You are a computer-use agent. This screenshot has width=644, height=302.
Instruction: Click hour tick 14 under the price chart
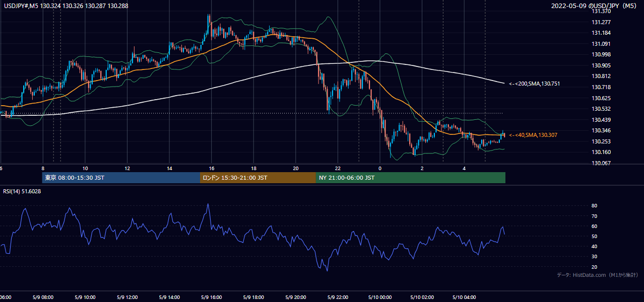(169, 168)
